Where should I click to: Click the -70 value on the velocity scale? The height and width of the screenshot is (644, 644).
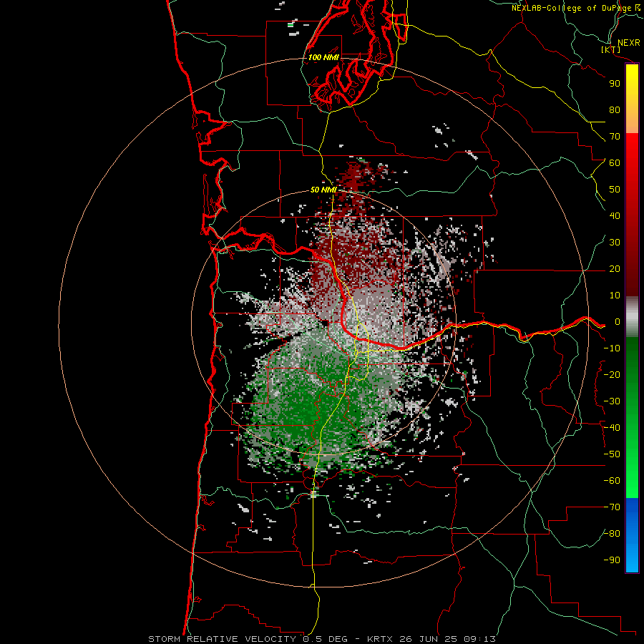coord(612,507)
